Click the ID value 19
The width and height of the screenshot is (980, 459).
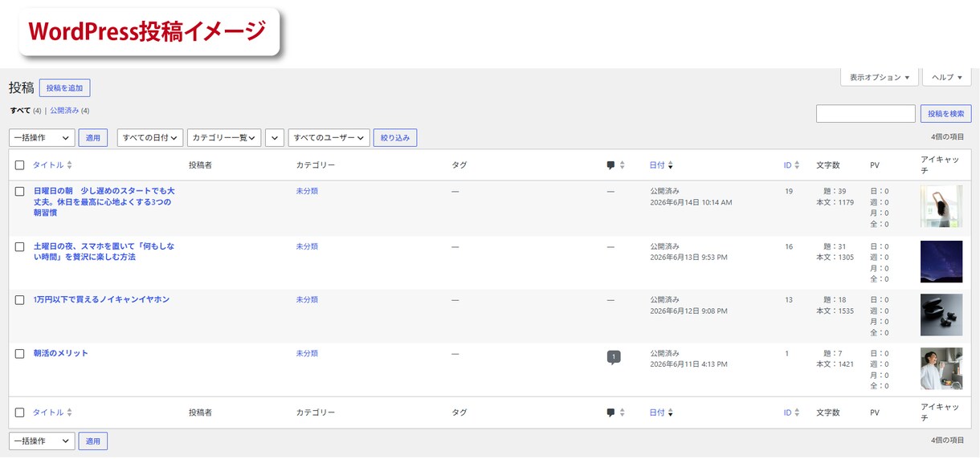[789, 192]
